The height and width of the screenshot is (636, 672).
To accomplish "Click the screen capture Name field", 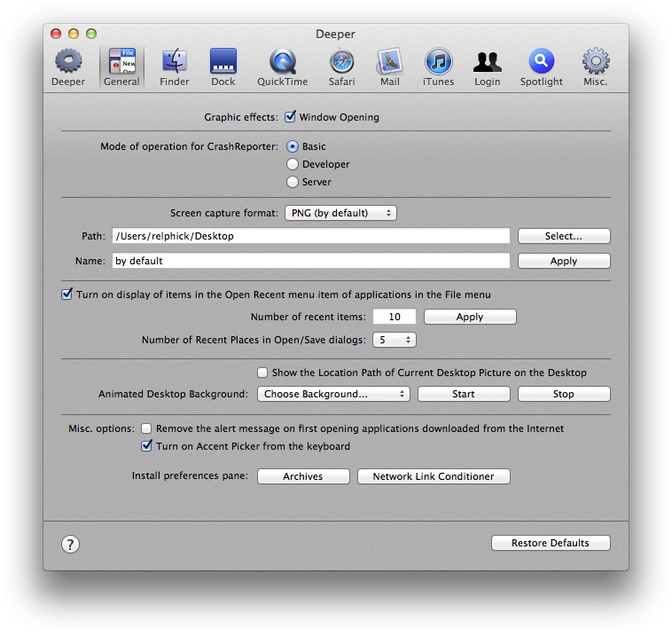I will 311,261.
